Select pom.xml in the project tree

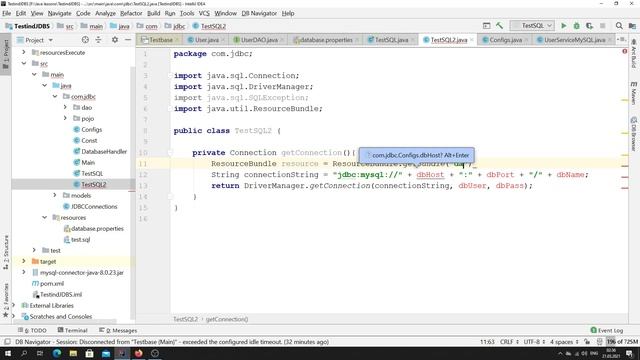click(51, 283)
